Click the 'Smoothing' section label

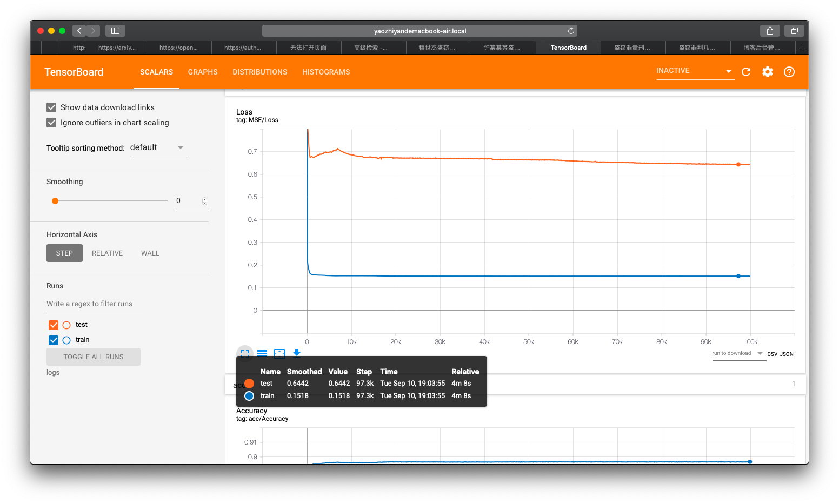(65, 182)
